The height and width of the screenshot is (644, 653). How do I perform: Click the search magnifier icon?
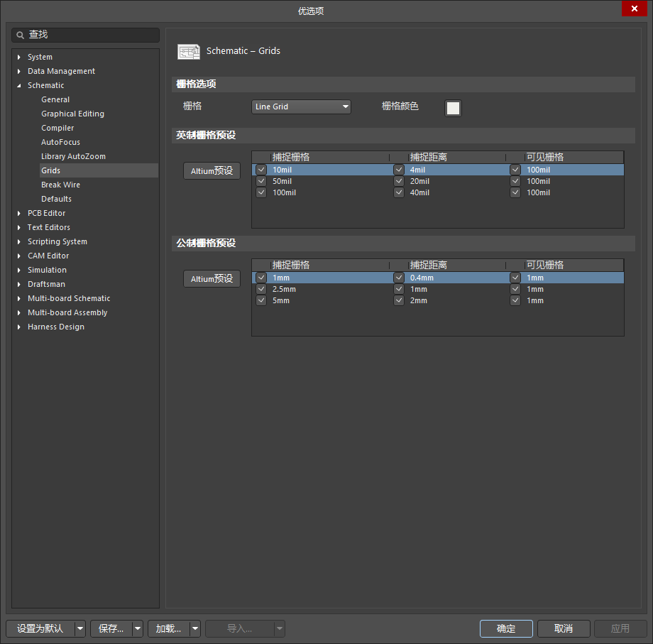point(21,35)
